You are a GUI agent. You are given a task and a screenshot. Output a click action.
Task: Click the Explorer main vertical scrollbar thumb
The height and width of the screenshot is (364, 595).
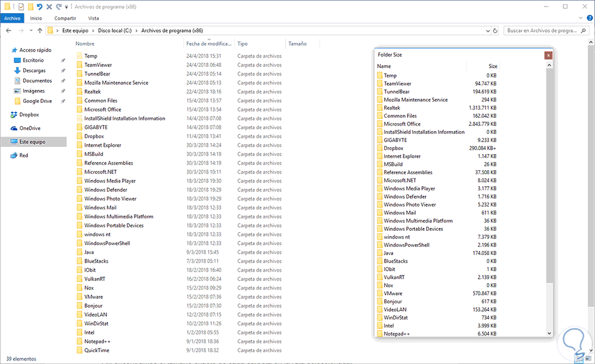(591, 175)
